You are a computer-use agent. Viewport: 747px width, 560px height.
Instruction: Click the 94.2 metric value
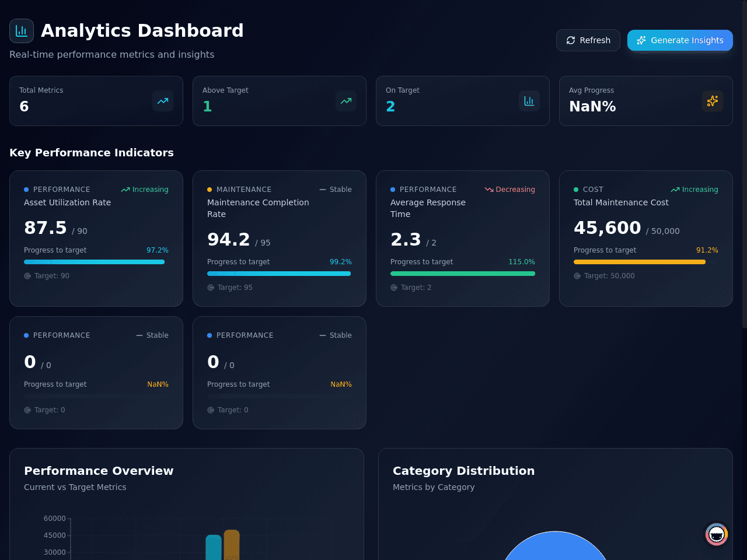tap(229, 239)
